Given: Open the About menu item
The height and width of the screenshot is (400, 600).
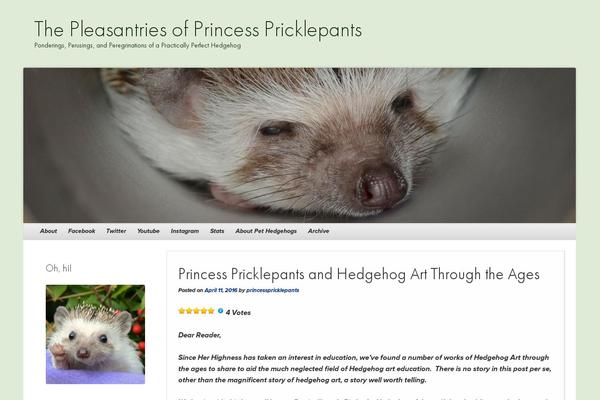Looking at the screenshot, I should (49, 231).
